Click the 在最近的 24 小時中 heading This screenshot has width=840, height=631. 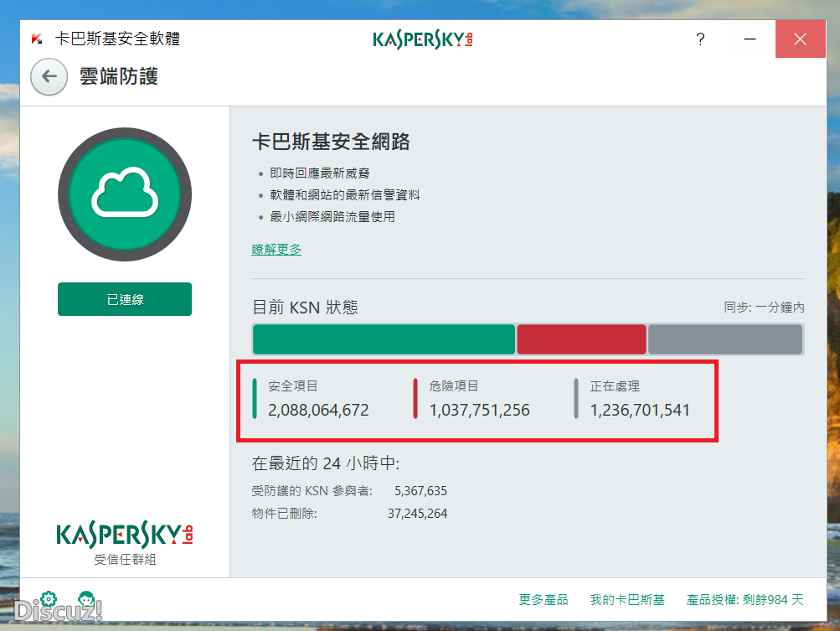click(326, 463)
